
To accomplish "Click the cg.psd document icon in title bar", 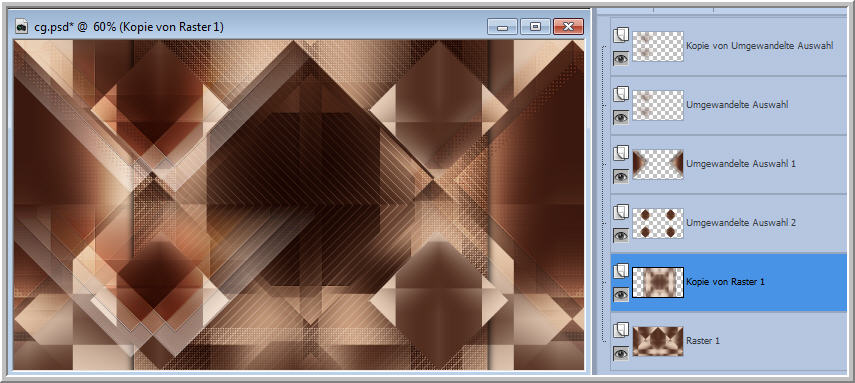I will 22,26.
